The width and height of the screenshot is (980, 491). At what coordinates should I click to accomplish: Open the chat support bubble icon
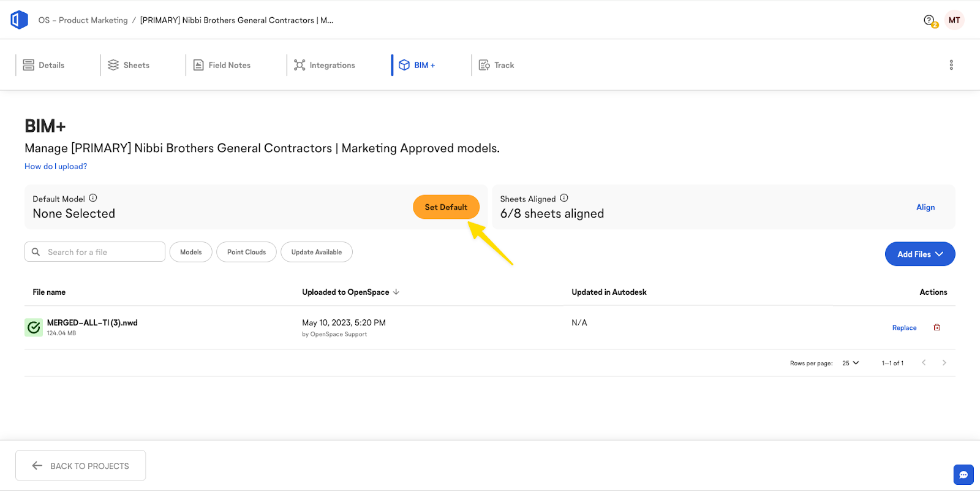tap(963, 474)
